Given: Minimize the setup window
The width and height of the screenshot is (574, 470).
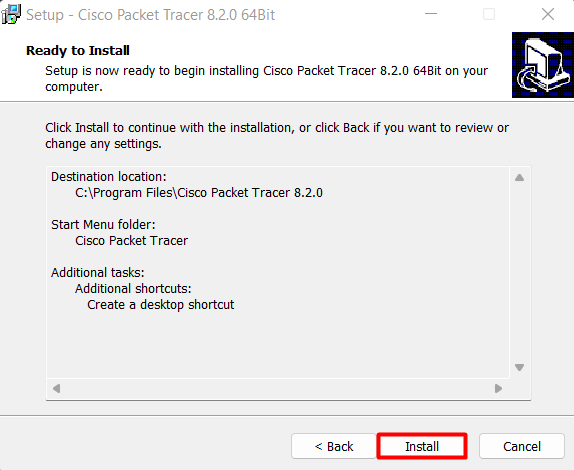Looking at the screenshot, I should [x=431, y=14].
